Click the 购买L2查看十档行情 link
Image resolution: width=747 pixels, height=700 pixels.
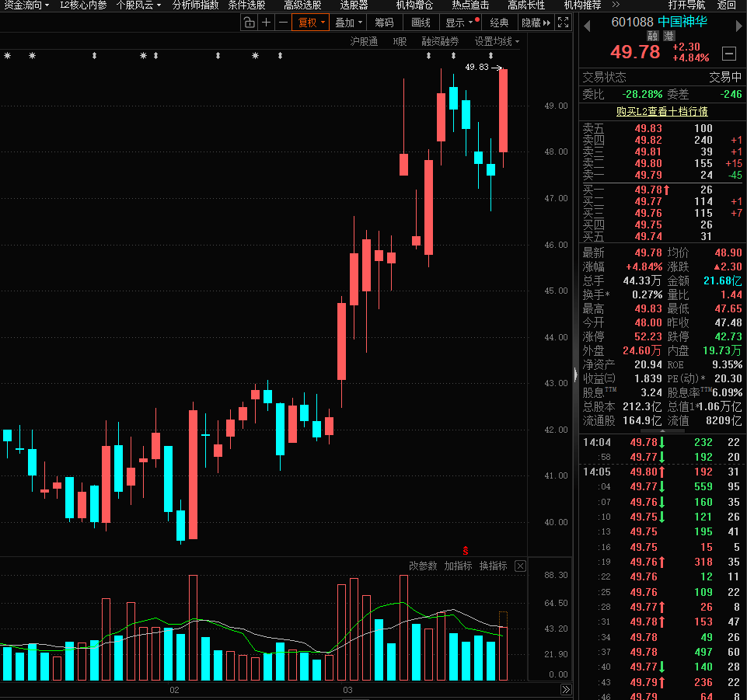pyautogui.click(x=661, y=111)
